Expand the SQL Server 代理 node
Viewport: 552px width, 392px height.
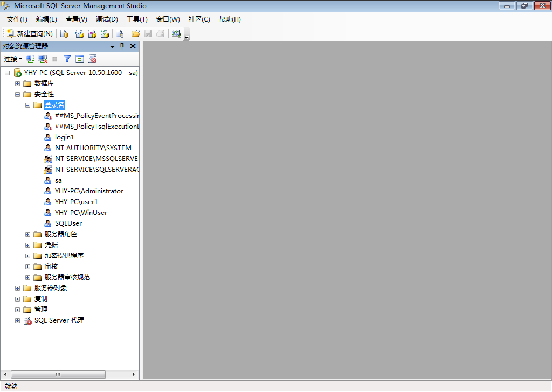[17, 320]
